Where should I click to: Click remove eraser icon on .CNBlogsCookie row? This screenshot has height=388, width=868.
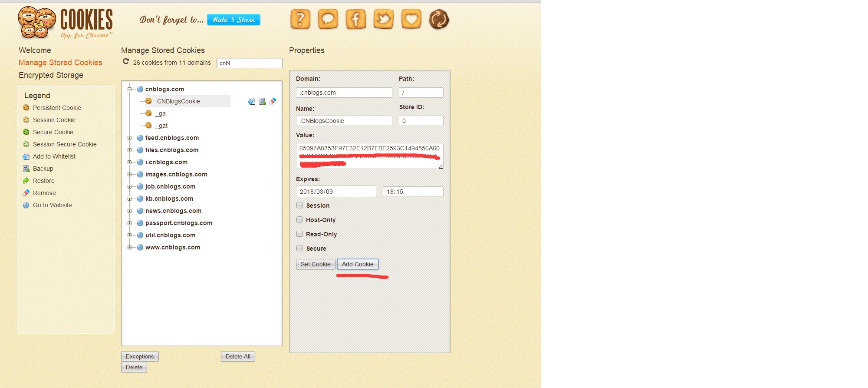[273, 101]
